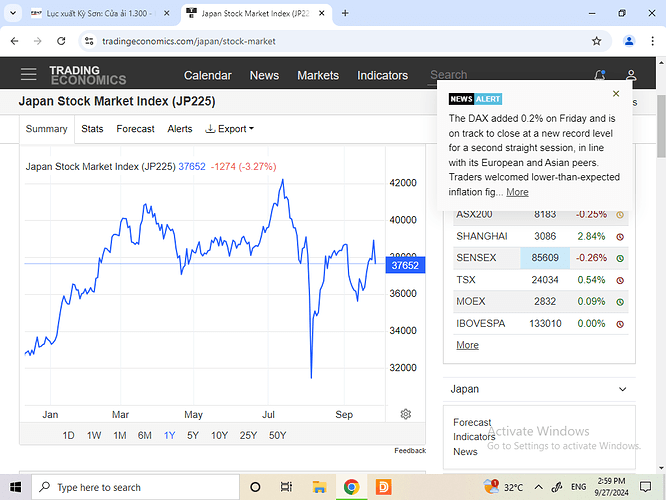Open notifications bell icon
The width and height of the screenshot is (666, 500).
pos(600,75)
